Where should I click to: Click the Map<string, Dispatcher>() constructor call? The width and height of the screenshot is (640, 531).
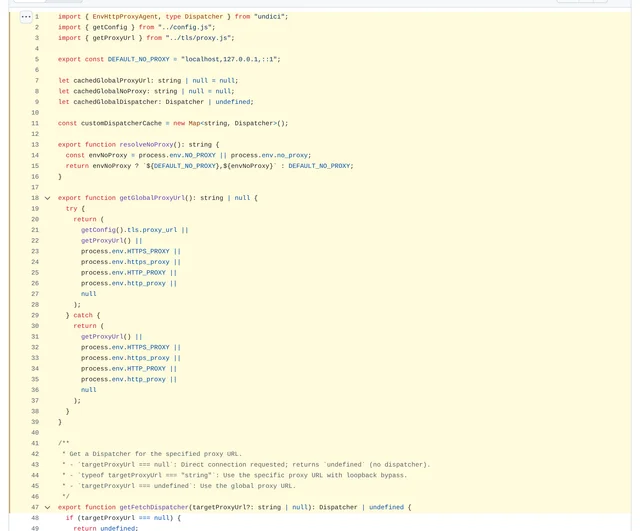(238, 123)
